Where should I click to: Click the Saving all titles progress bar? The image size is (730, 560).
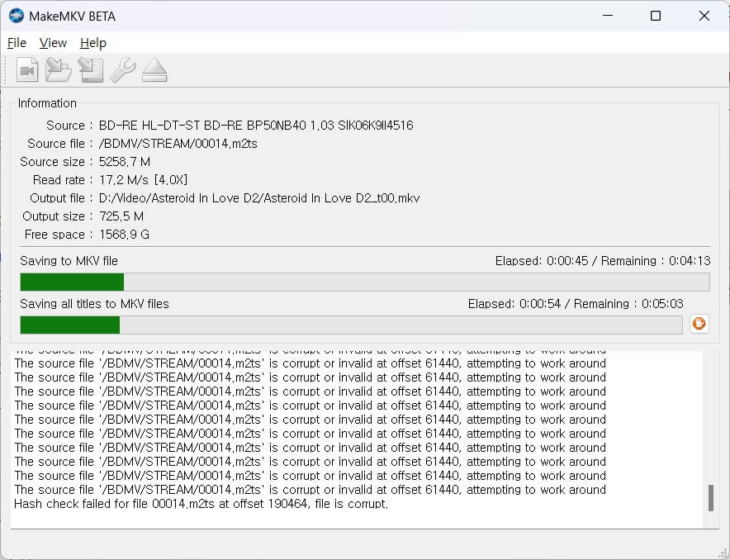[351, 325]
